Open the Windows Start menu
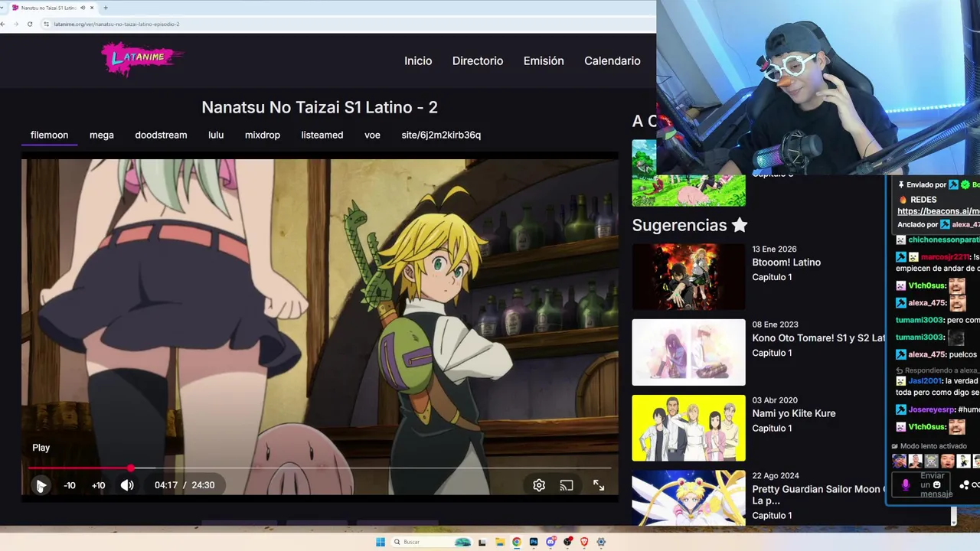Image resolution: width=980 pixels, height=551 pixels. point(381,542)
